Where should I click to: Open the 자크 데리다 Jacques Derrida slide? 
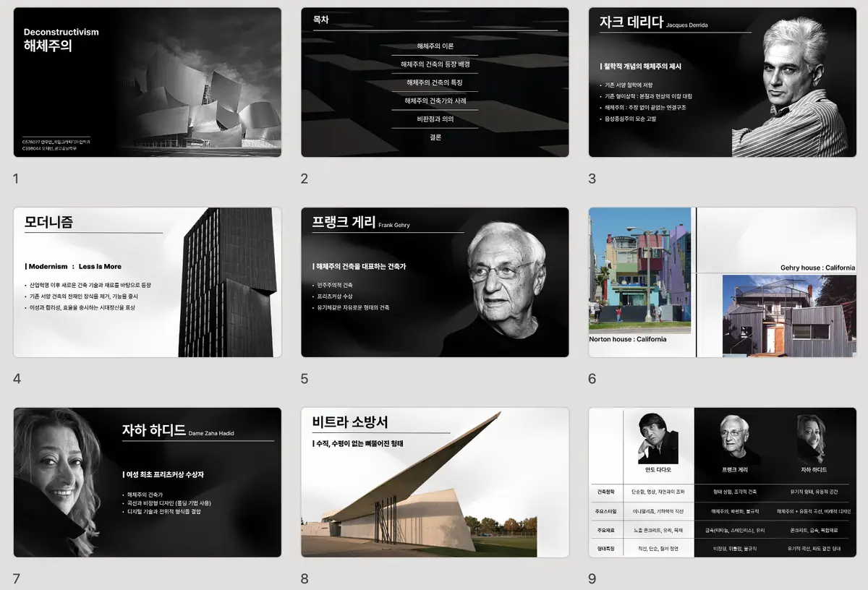click(722, 82)
